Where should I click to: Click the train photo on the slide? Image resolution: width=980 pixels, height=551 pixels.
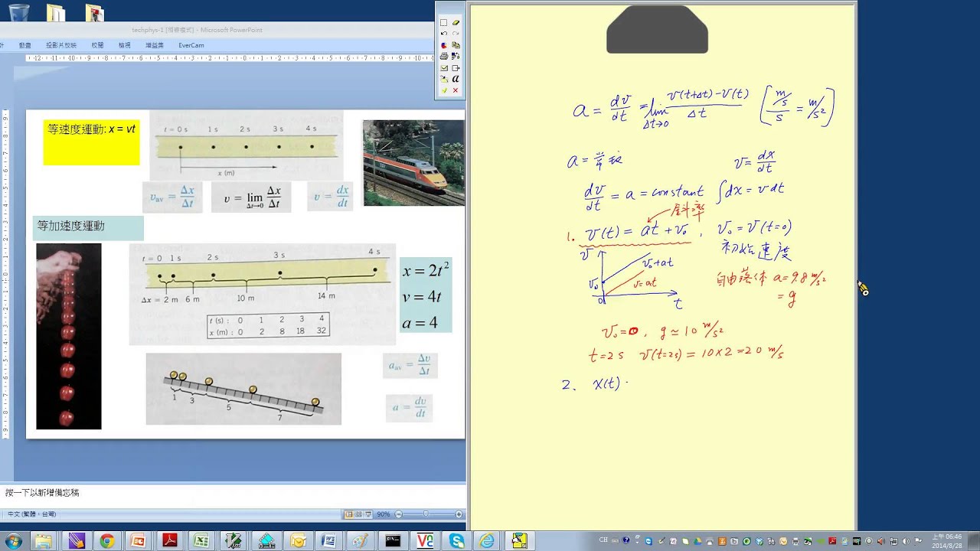413,163
